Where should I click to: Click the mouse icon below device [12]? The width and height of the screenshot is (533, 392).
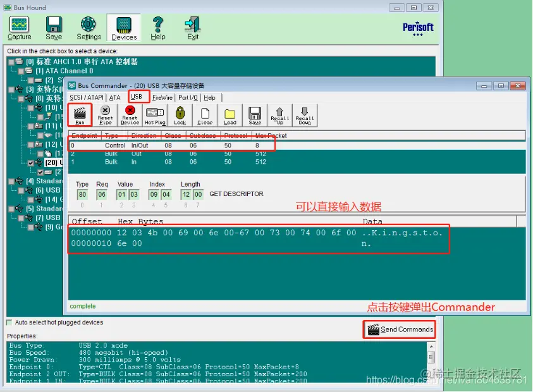pyautogui.click(x=48, y=154)
